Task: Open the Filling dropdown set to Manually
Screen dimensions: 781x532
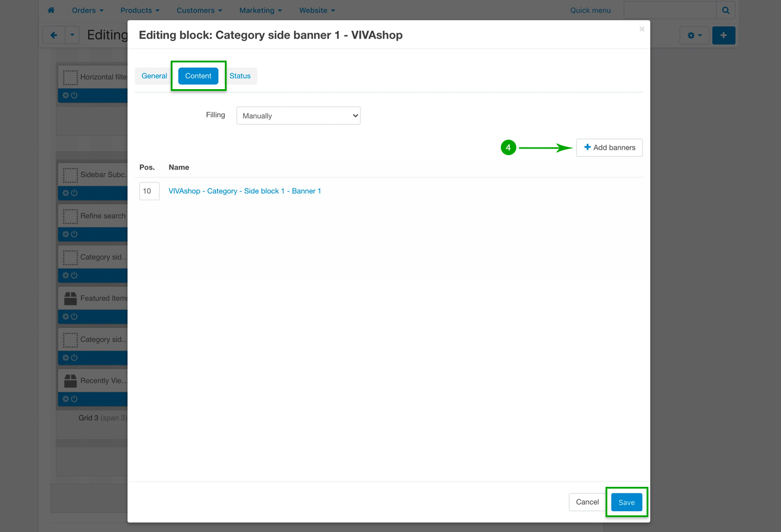Action: click(x=298, y=116)
